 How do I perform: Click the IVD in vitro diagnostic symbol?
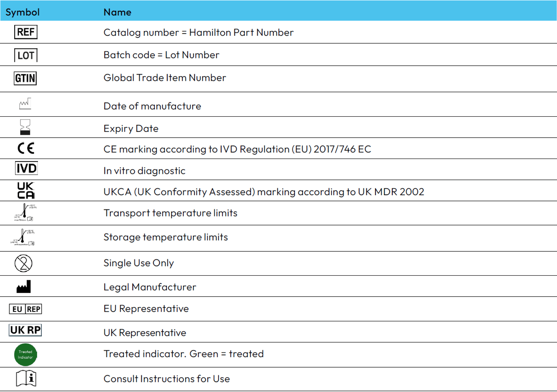26,168
